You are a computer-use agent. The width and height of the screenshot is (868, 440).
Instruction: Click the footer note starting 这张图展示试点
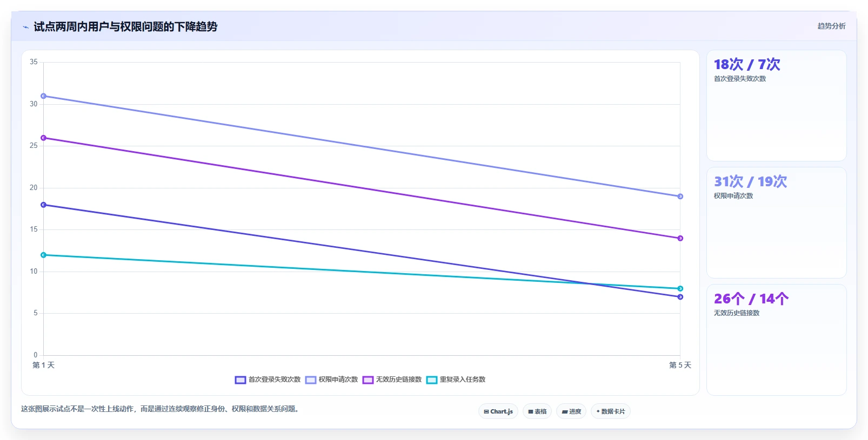[160, 409]
